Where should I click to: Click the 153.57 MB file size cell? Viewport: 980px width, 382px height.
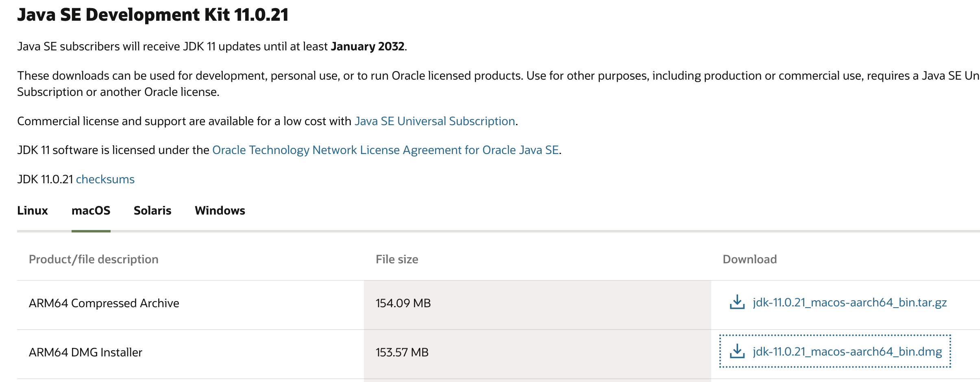pyautogui.click(x=402, y=352)
